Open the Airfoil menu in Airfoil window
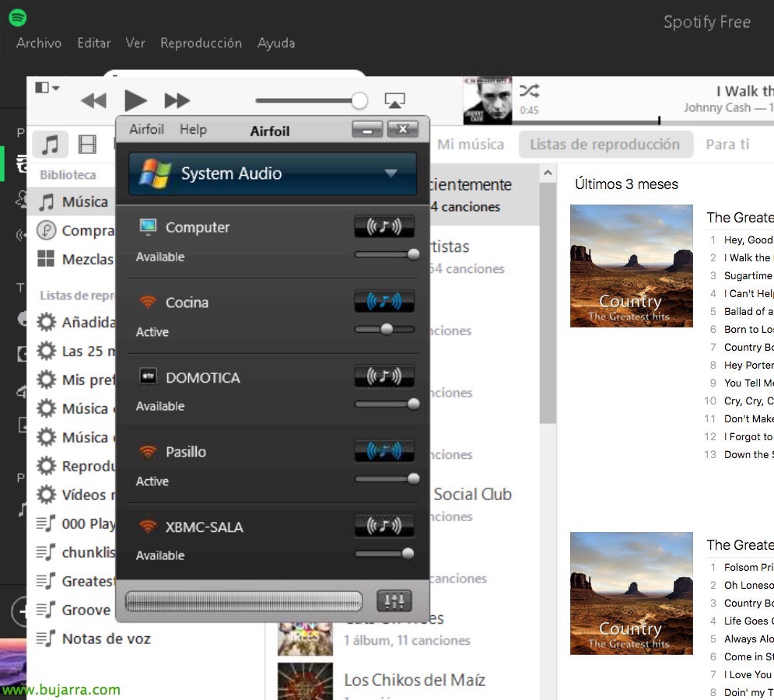This screenshot has width=774, height=700. coord(146,129)
